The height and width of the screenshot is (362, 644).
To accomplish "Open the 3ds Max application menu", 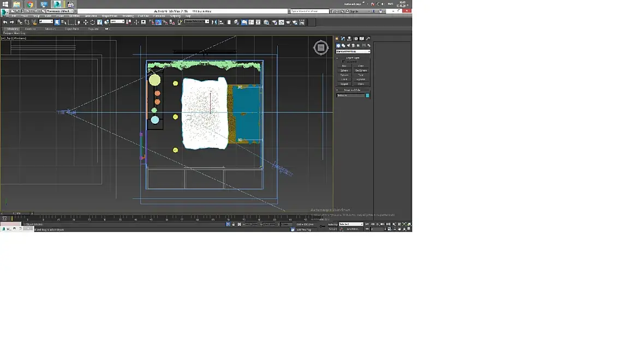I will (4, 13).
